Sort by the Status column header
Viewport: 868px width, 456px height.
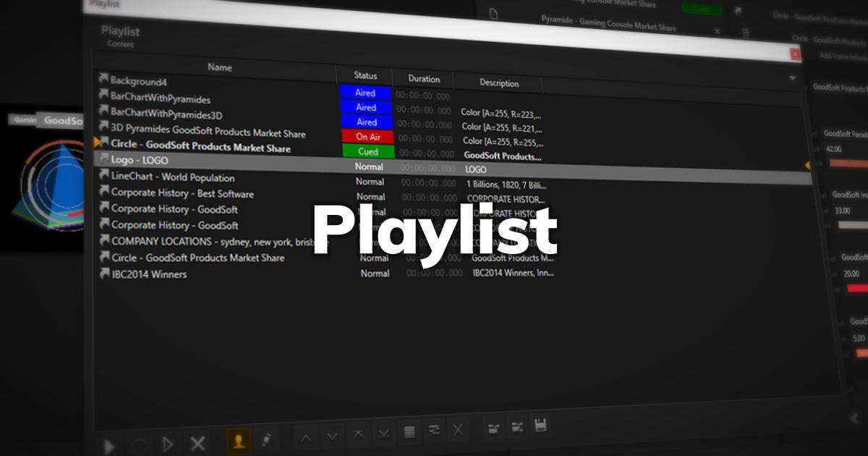(x=365, y=76)
